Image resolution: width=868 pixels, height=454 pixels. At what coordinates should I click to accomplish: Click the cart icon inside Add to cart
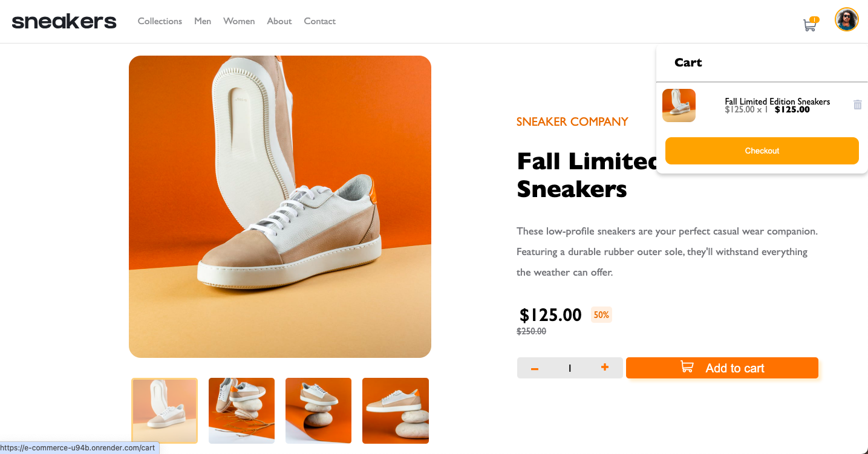coord(687,367)
